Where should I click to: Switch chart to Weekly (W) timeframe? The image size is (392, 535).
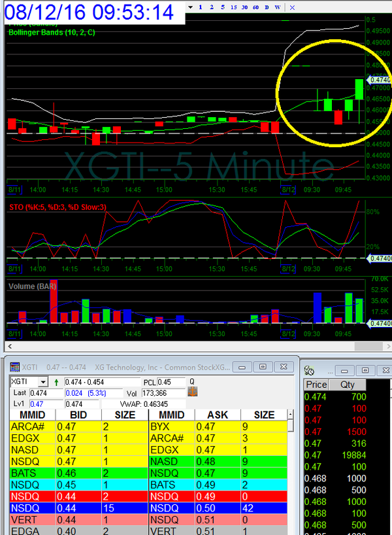pyautogui.click(x=278, y=7)
